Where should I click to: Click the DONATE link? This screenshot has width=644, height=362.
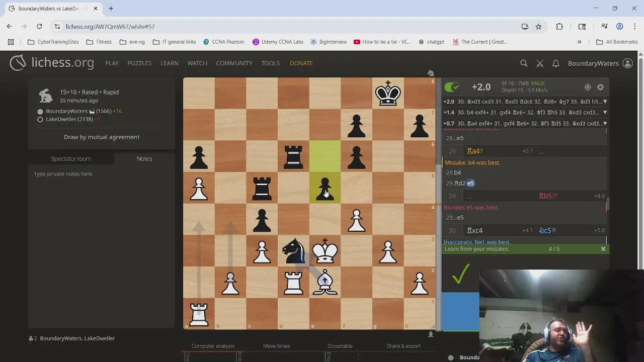pos(301,63)
